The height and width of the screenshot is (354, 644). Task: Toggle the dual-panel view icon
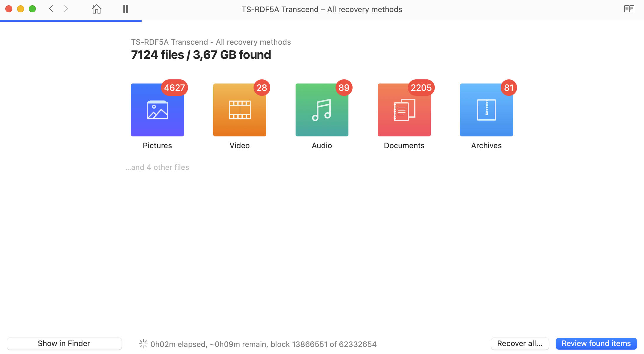tap(629, 9)
